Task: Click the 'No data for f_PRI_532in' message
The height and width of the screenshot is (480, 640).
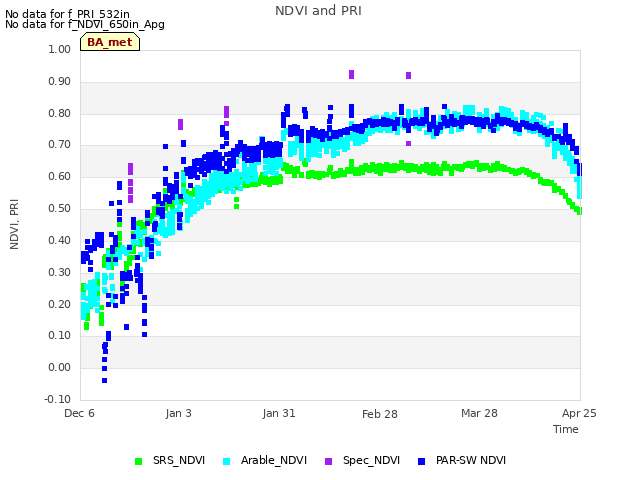Action: click(x=67, y=14)
